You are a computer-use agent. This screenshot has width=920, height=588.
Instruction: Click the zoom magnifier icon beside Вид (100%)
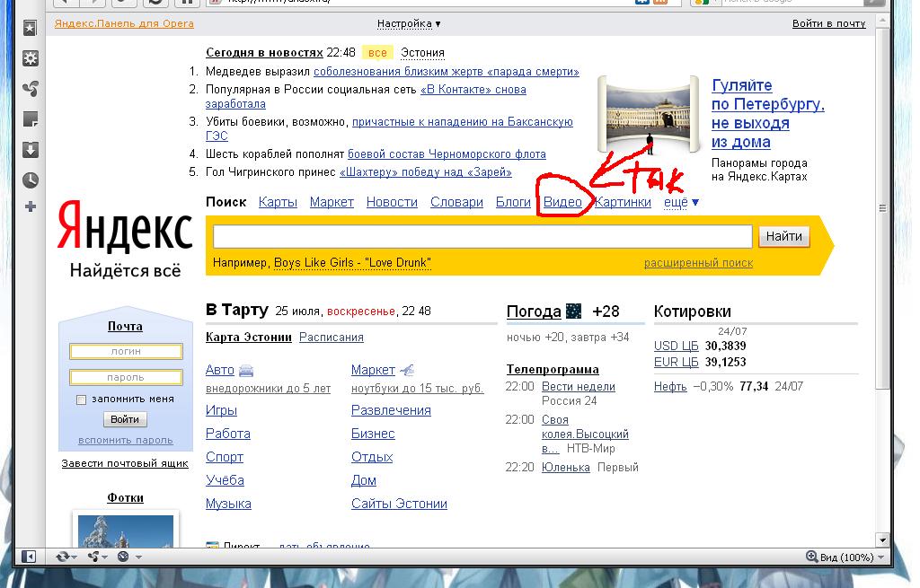[811, 557]
